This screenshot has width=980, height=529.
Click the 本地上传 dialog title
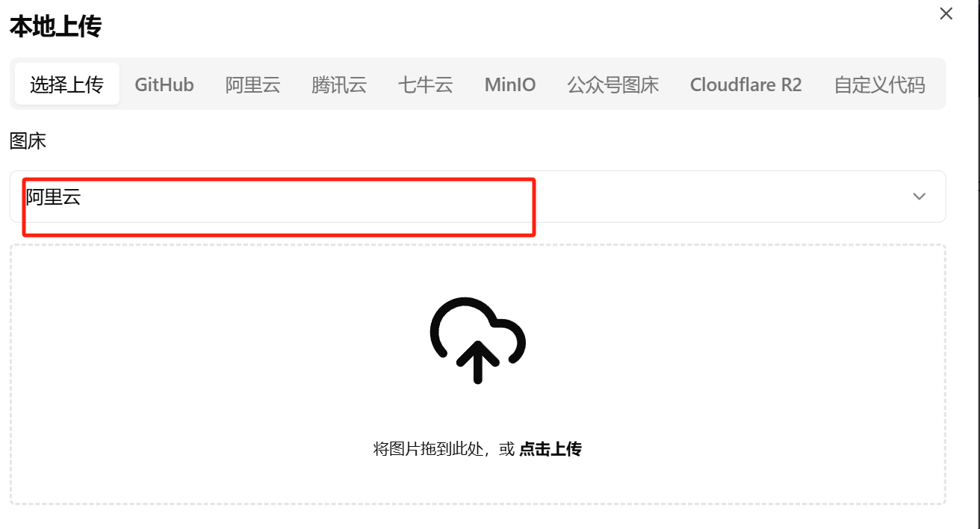point(55,26)
